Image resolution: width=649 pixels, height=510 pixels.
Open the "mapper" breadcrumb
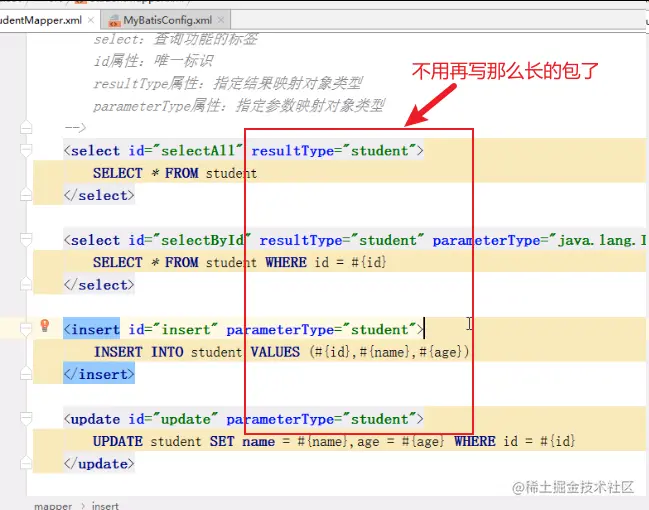point(53,506)
